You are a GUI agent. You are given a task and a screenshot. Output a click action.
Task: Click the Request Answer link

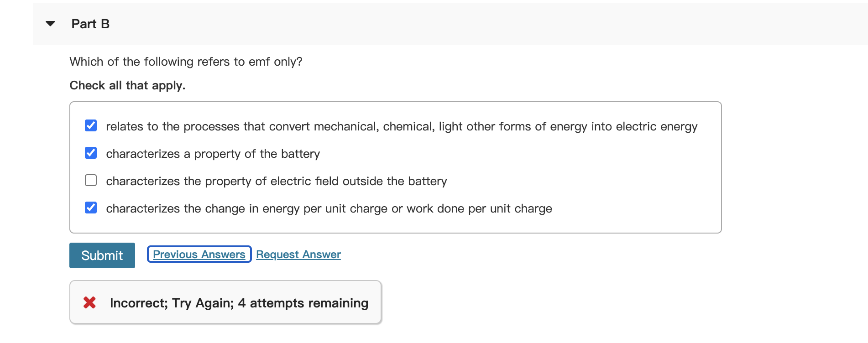coord(298,255)
